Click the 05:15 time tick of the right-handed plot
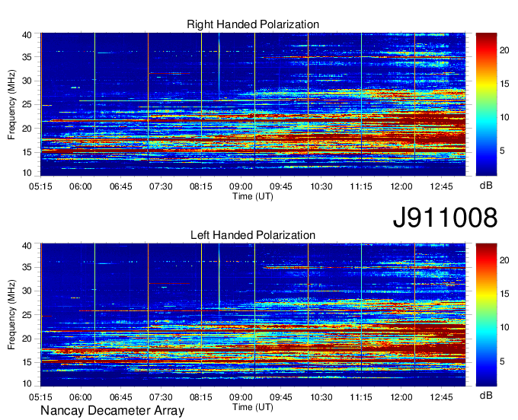518x420 pixels. 40,186
